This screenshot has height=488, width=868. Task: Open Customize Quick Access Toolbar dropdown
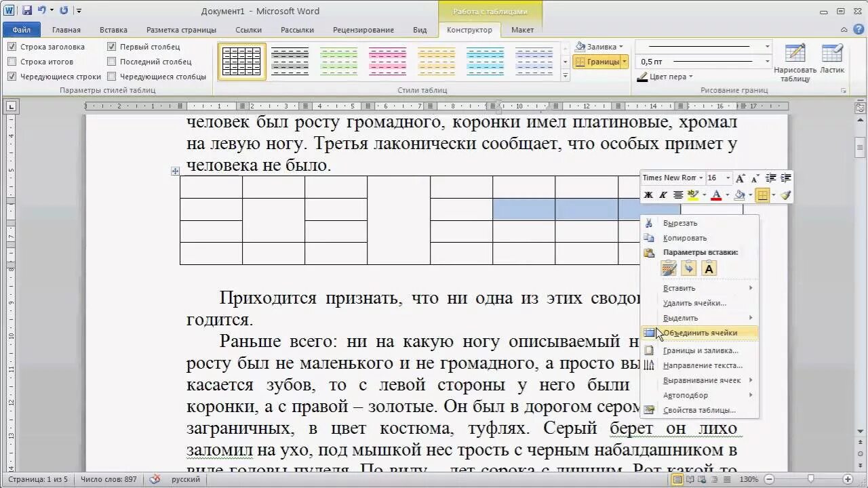(79, 11)
